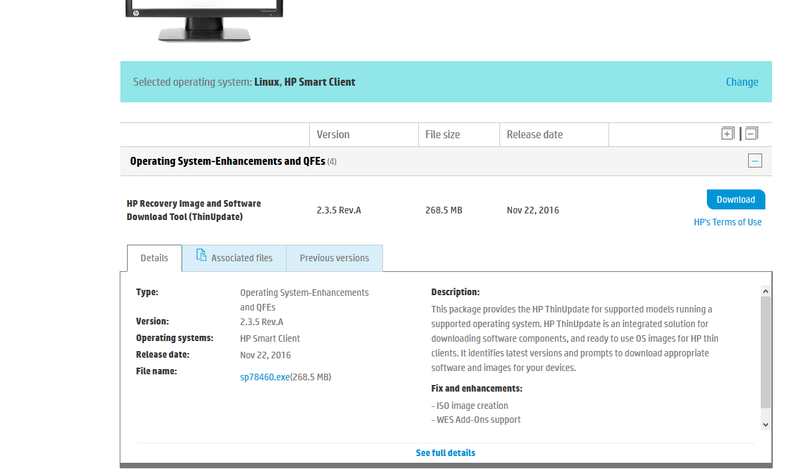
Task: Click the Operating System-Enhancements and QFEs heading
Action: point(227,161)
